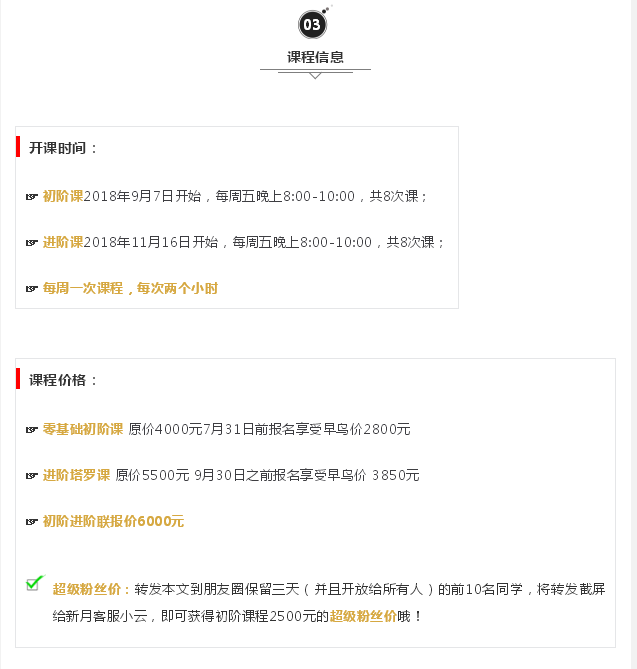Click the pointing hand before 初阶进阶联报价
The image size is (637, 669).
32,522
